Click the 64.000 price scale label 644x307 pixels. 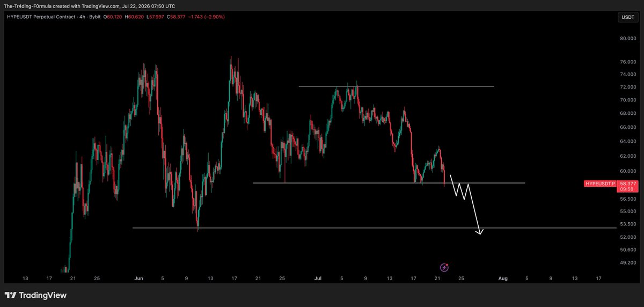[627, 142]
